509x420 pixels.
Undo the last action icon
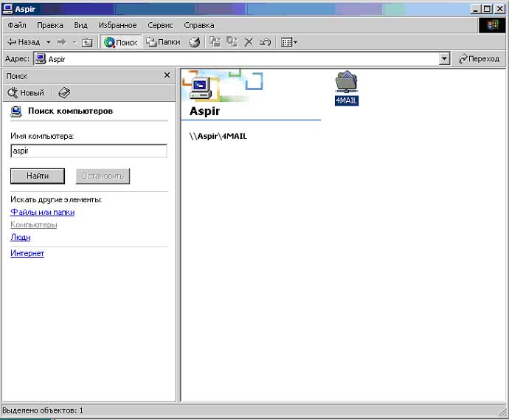click(266, 42)
